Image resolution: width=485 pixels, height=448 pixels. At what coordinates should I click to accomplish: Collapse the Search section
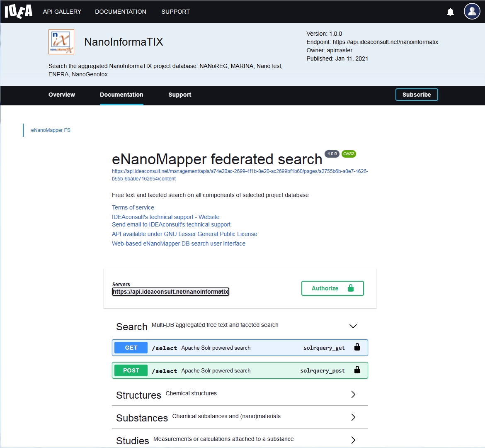[353, 326]
